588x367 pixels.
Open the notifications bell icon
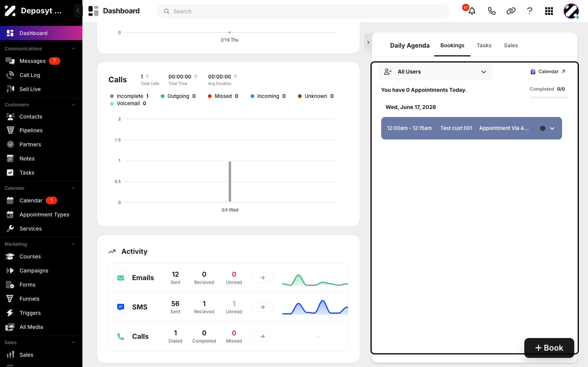[x=472, y=11]
